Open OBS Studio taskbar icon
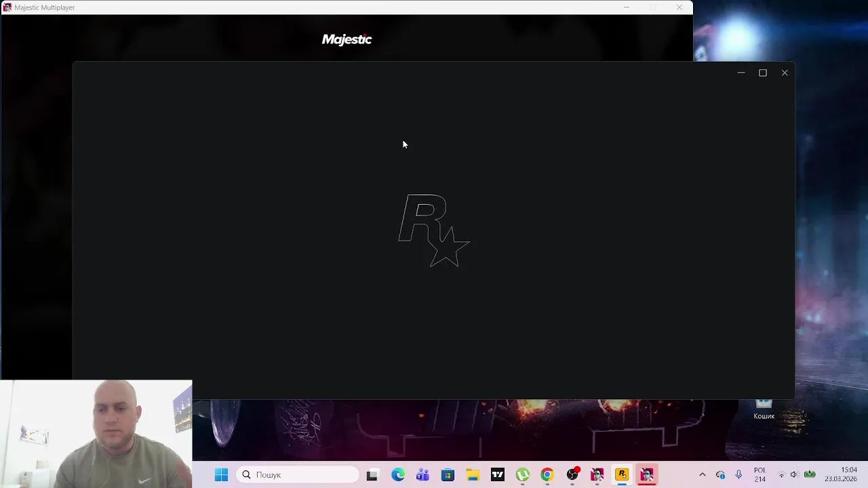The width and height of the screenshot is (868, 488). [x=573, y=474]
